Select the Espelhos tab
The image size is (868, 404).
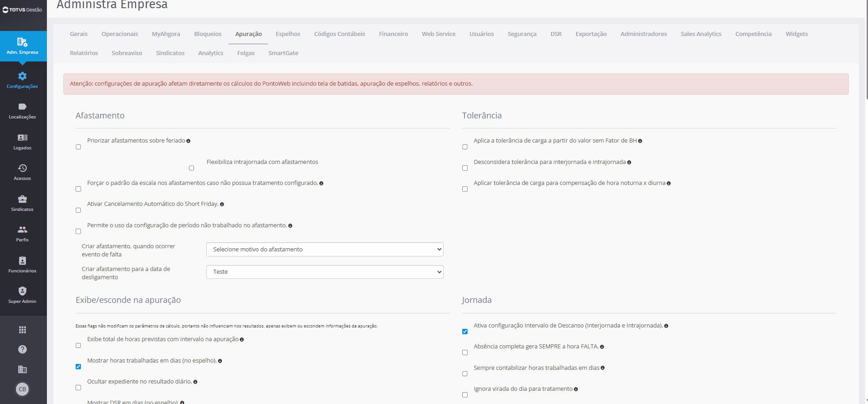(288, 34)
